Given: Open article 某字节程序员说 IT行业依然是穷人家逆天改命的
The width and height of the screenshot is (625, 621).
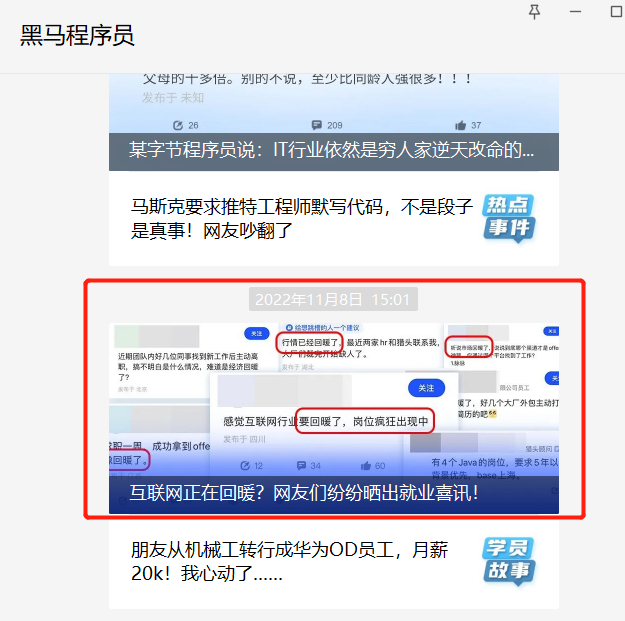Looking at the screenshot, I should pyautogui.click(x=334, y=151).
